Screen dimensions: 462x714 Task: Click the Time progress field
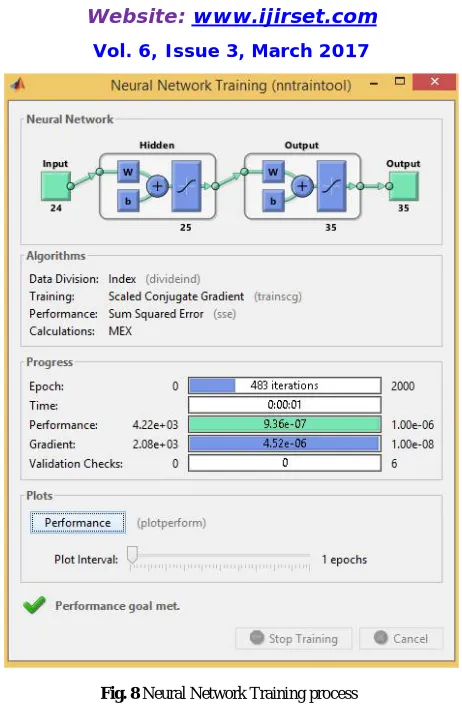[284, 404]
